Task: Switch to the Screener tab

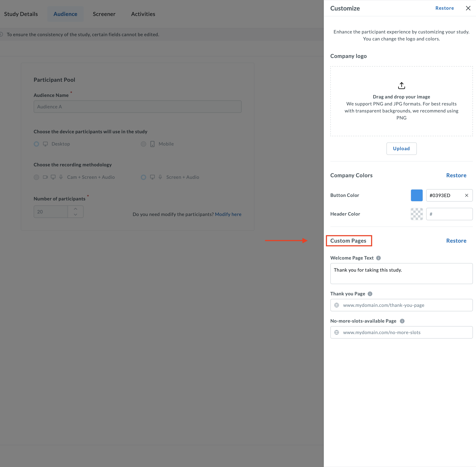Action: click(104, 14)
